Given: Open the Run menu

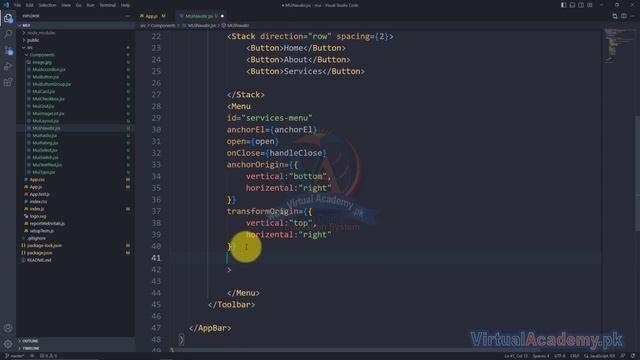Looking at the screenshot, I should point(90,5).
